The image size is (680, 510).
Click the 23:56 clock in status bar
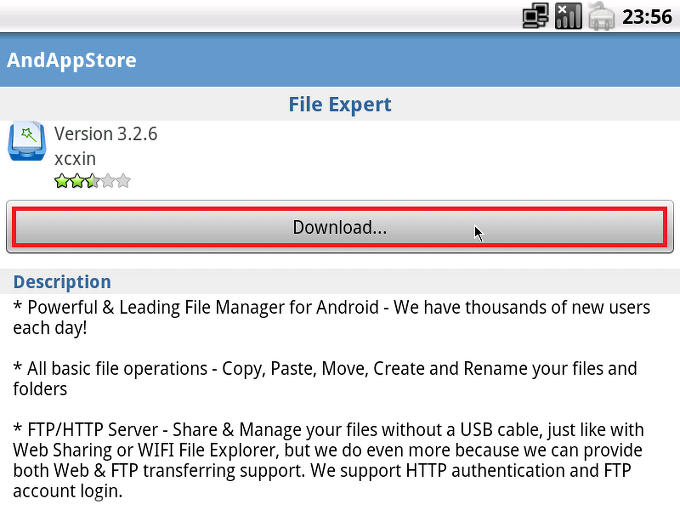(x=647, y=17)
